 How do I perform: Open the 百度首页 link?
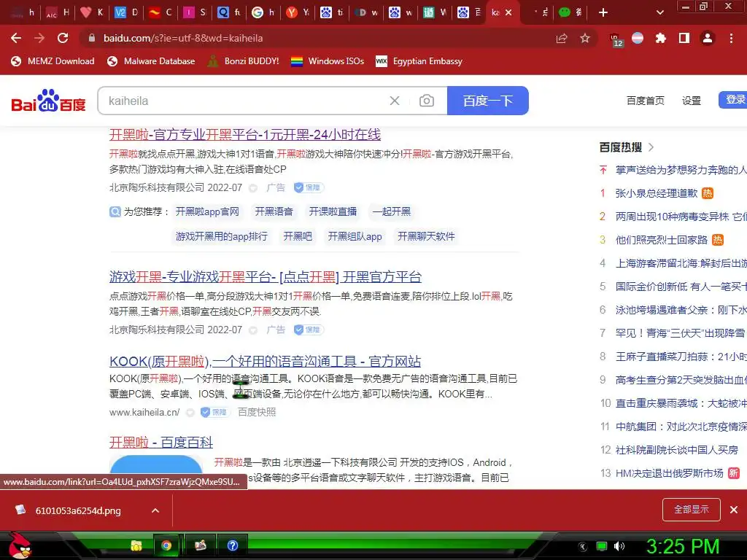[645, 101]
